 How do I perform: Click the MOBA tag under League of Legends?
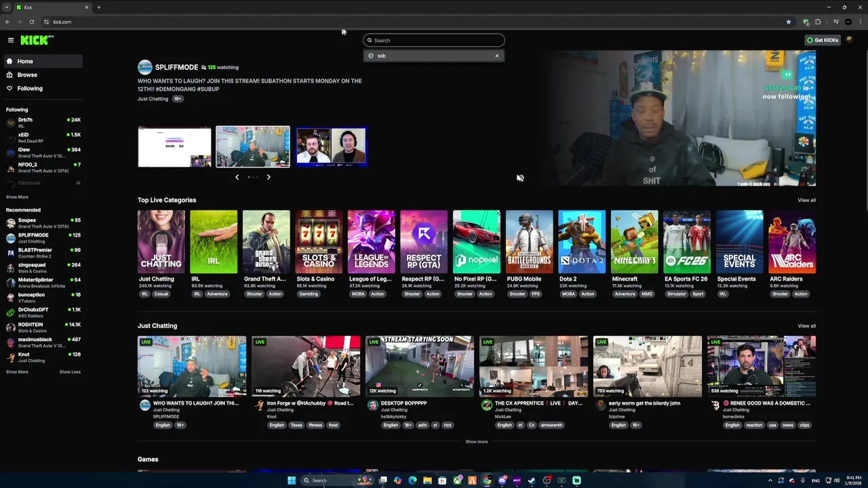pyautogui.click(x=358, y=294)
